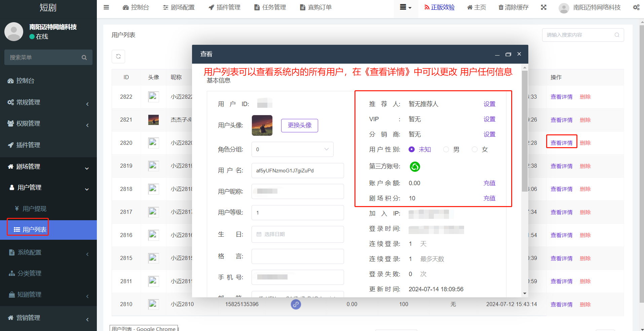
Task: Select 未知 gender radio button
Action: click(411, 150)
